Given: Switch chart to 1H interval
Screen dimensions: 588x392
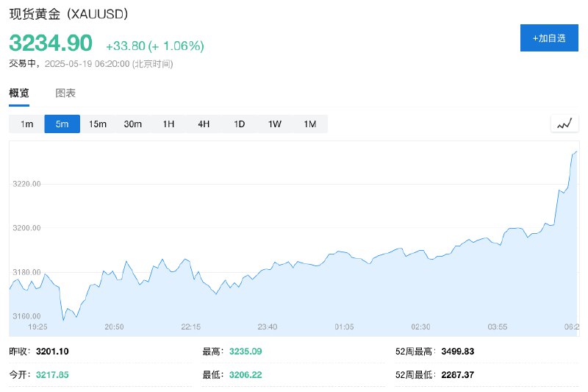Looking at the screenshot, I should tap(168, 124).
